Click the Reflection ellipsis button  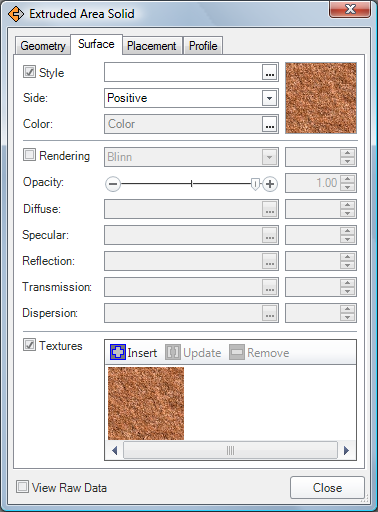point(270,261)
